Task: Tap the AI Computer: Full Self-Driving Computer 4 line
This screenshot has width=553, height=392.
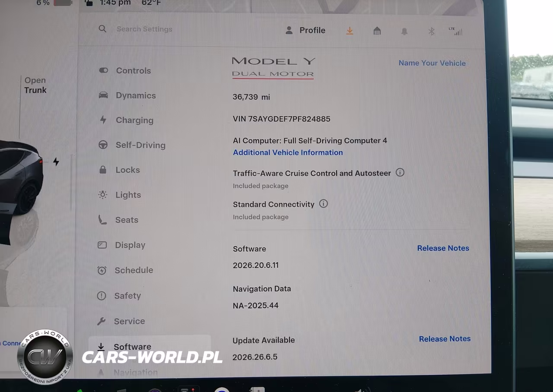Action: [310, 140]
